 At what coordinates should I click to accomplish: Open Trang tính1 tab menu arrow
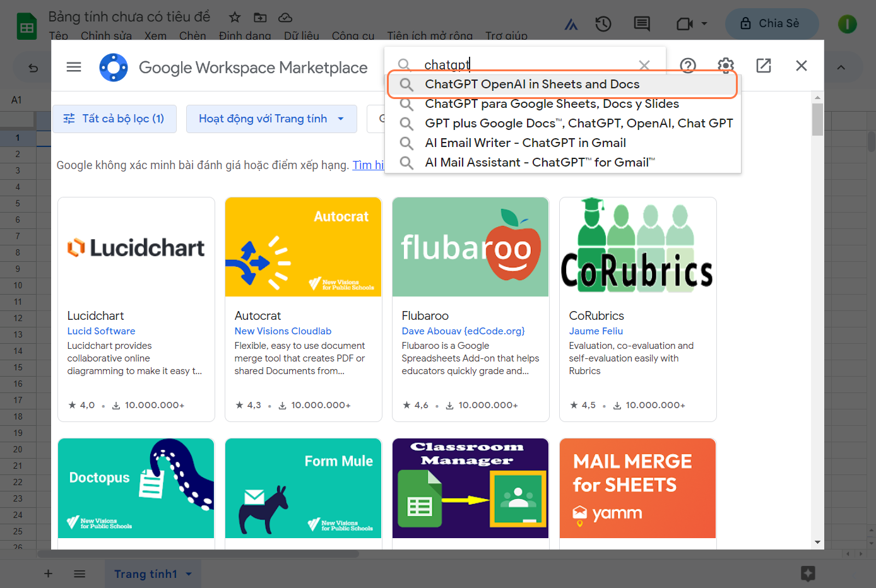(x=189, y=574)
